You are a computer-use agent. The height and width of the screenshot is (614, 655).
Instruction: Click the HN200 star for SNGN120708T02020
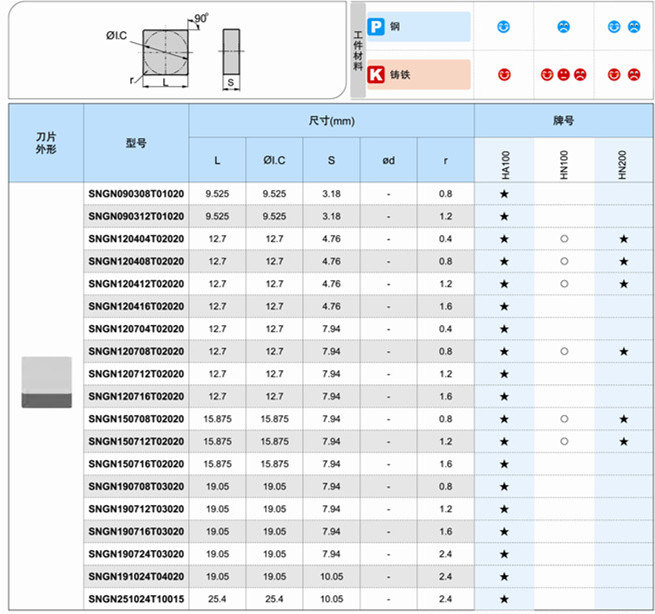click(624, 351)
